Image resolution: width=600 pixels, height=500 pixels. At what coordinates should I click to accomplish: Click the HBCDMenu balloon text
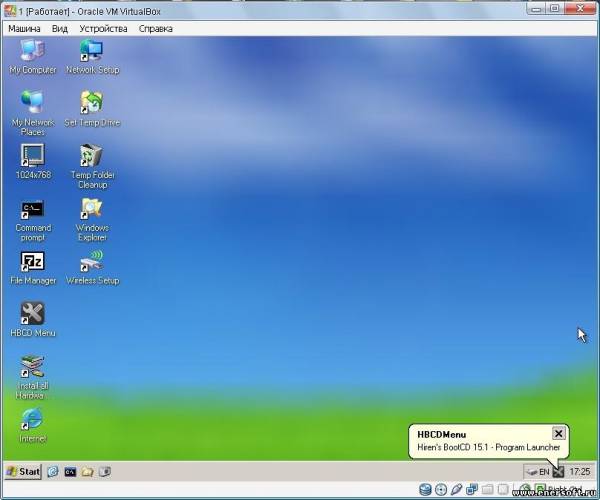coord(489,447)
